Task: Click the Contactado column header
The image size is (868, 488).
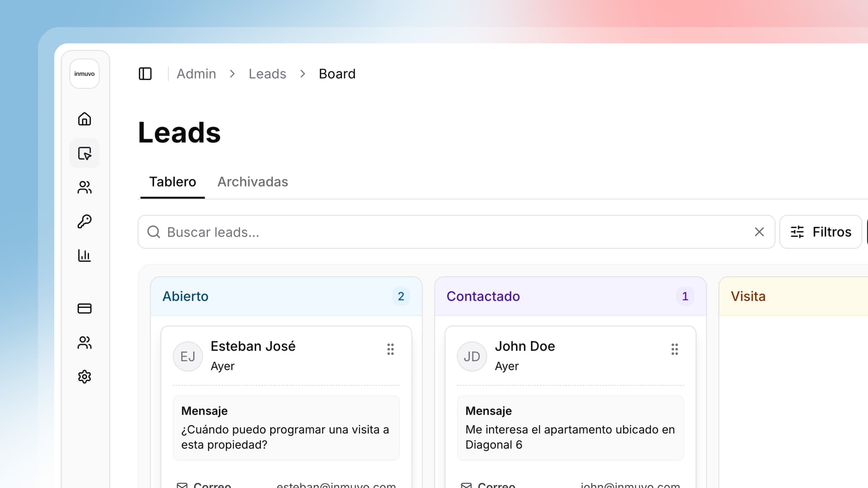Action: click(x=571, y=296)
